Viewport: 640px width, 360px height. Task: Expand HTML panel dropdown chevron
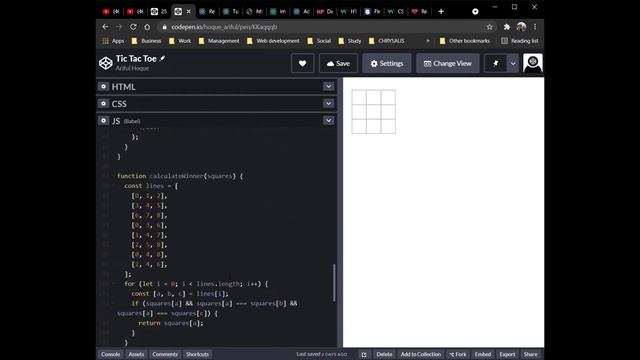329,87
